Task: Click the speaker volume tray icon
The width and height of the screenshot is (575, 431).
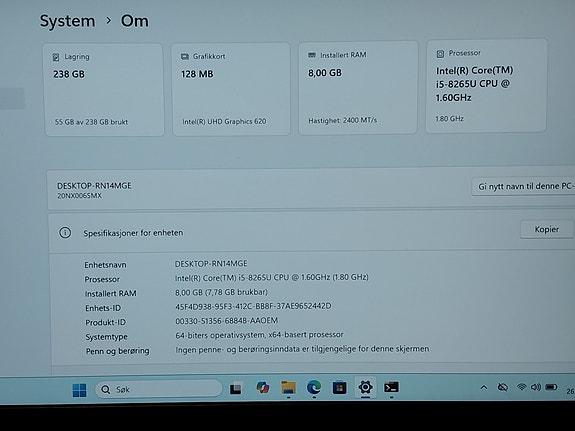Action: [x=536, y=387]
